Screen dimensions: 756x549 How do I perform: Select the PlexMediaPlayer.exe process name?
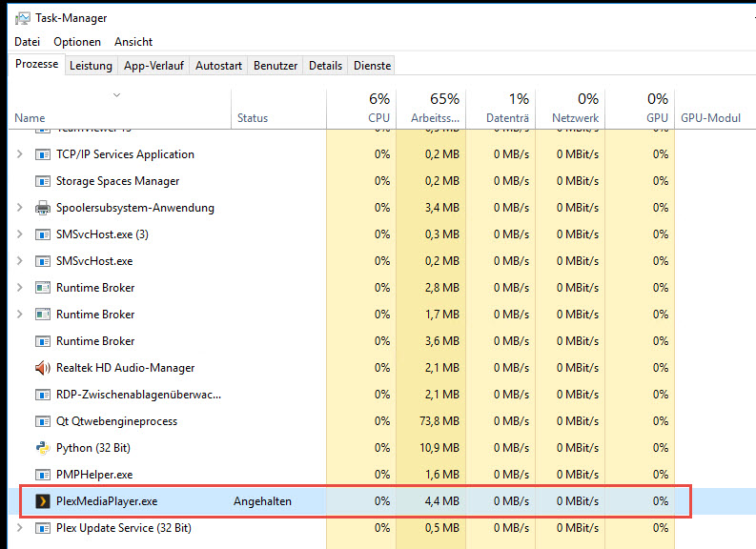click(107, 501)
